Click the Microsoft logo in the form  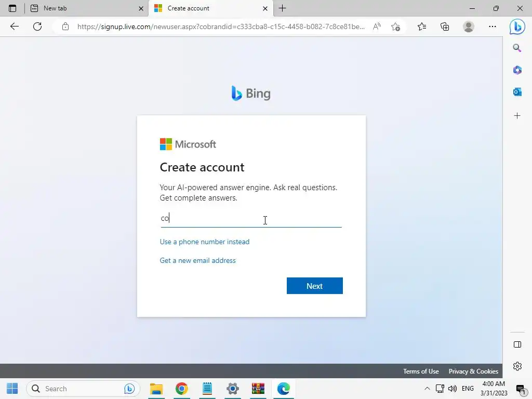tap(188, 144)
